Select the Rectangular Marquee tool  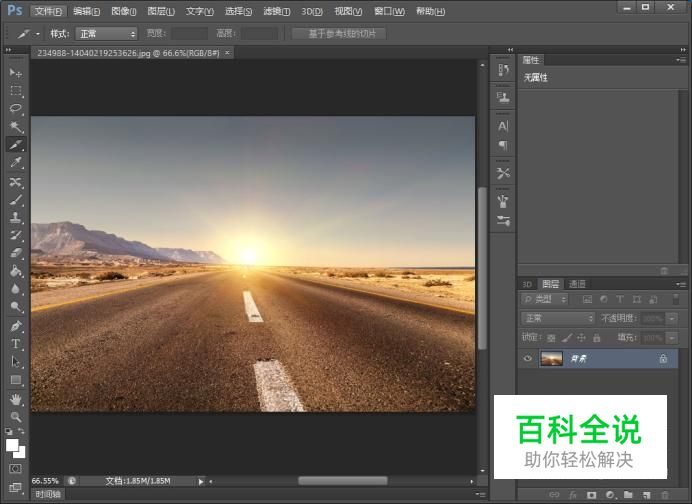pos(16,91)
